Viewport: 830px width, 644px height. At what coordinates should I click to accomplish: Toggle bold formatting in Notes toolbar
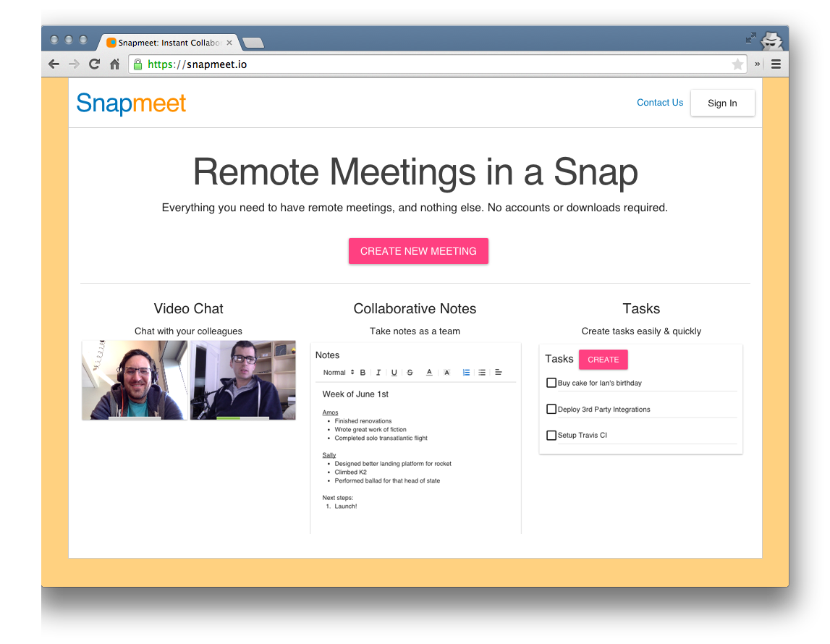pyautogui.click(x=363, y=373)
